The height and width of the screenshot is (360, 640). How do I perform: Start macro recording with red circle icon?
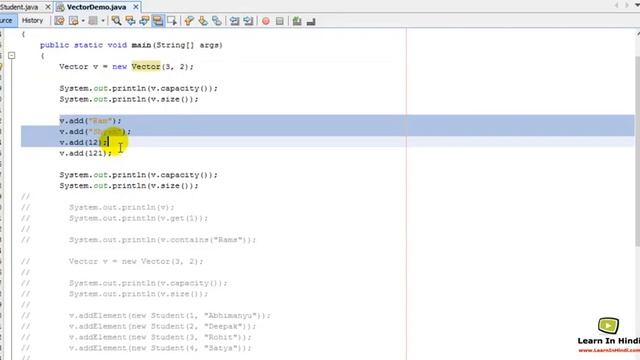pyautogui.click(x=266, y=21)
